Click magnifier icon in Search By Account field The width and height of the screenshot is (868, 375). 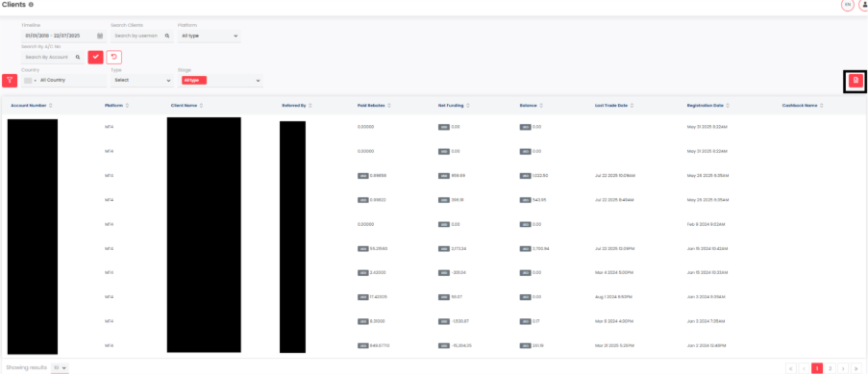pyautogui.click(x=78, y=57)
